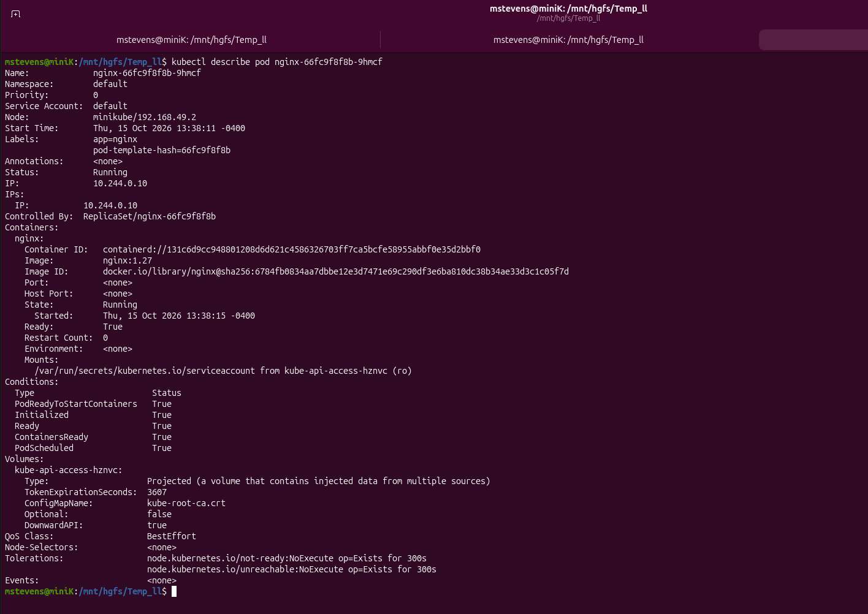Viewport: 868px width, 614px height.
Task: Click the not-ready:NoExecute toleration line
Action: coord(287,558)
